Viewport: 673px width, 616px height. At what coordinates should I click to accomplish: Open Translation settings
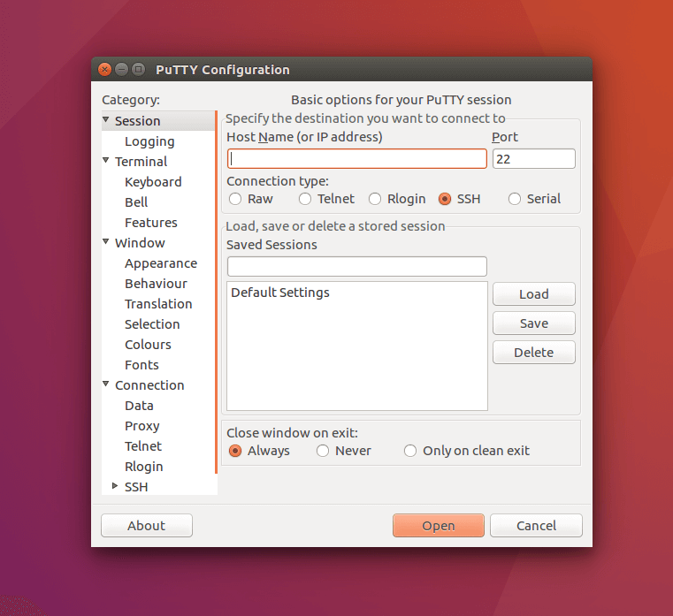(x=158, y=304)
